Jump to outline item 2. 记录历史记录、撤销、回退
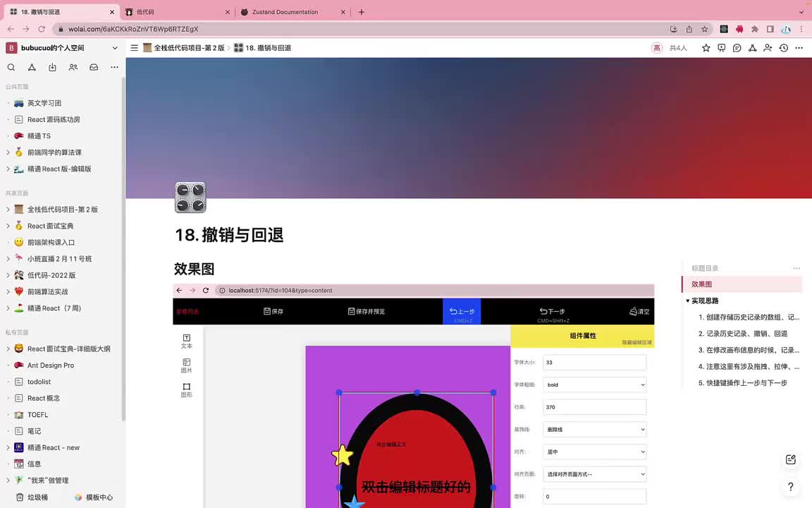Screen dimensions: 812x508 [x=743, y=333]
